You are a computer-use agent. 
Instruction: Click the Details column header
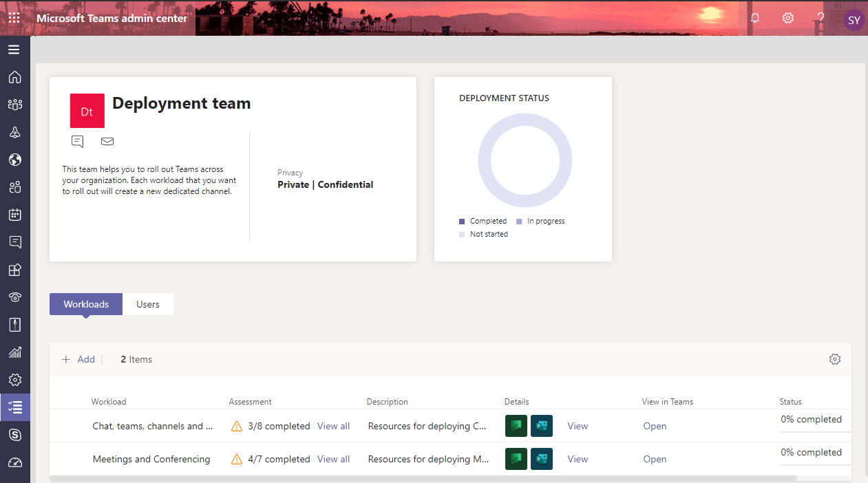pyautogui.click(x=517, y=402)
